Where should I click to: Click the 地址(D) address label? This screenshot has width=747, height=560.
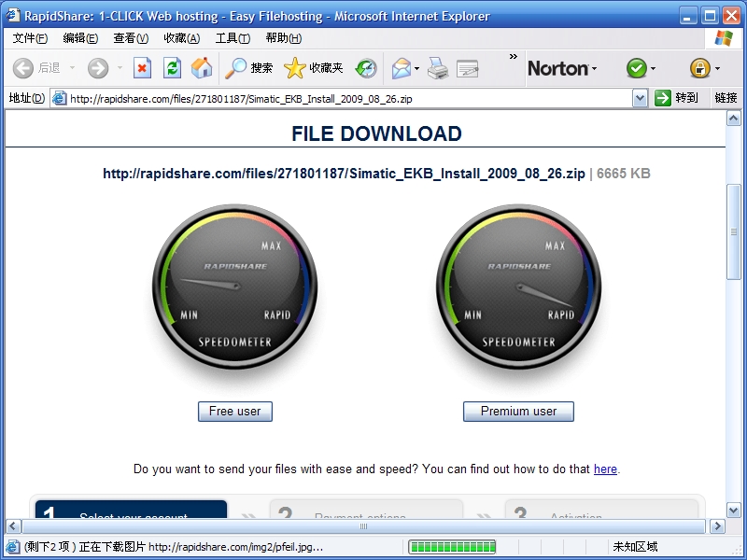(x=27, y=98)
